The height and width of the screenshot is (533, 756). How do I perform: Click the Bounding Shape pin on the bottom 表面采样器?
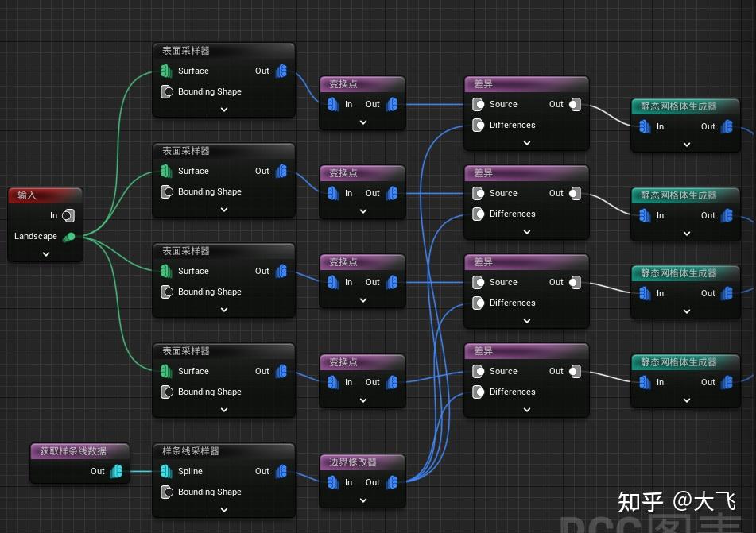click(167, 392)
